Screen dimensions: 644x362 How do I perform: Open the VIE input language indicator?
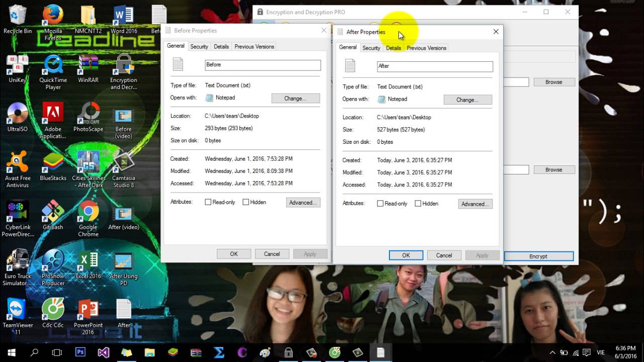(601, 352)
